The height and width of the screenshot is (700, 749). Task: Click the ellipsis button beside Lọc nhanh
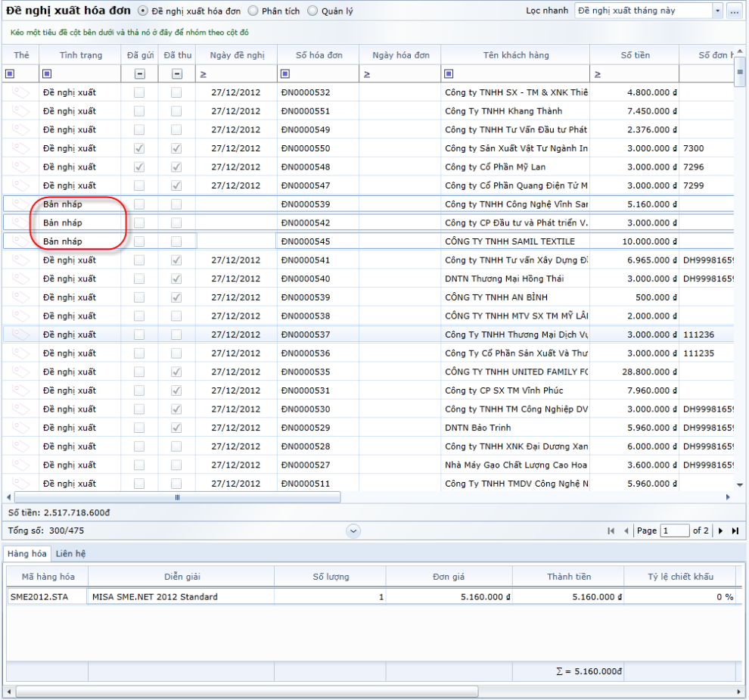coord(735,11)
